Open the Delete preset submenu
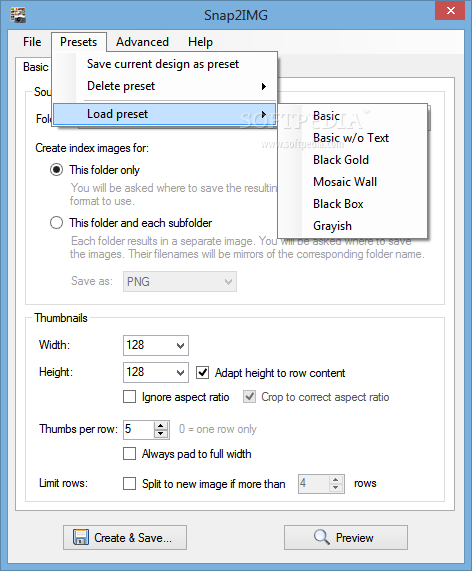This screenshot has width=472, height=571. coord(165,86)
